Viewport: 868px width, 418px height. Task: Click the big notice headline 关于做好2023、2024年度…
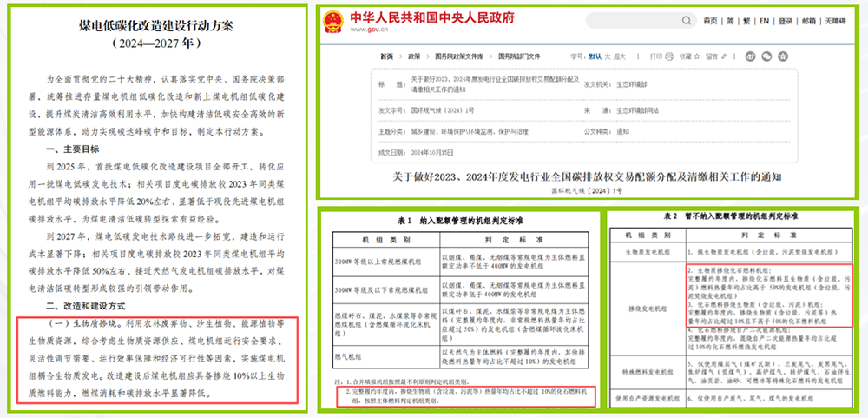(586, 177)
